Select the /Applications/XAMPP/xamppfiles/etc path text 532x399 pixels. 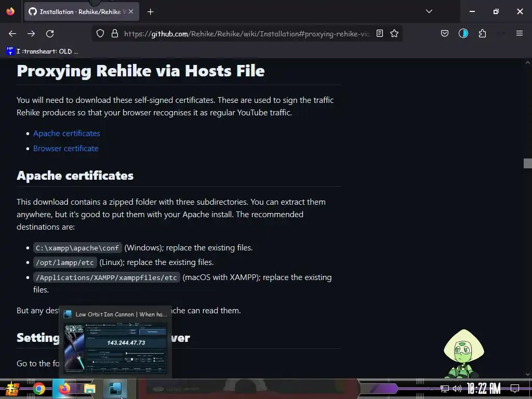tap(106, 277)
